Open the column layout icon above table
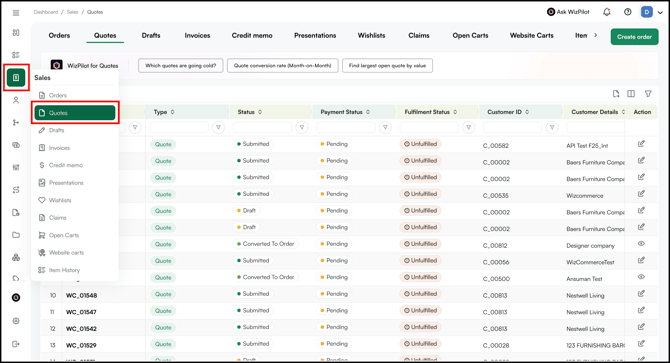 (631, 94)
